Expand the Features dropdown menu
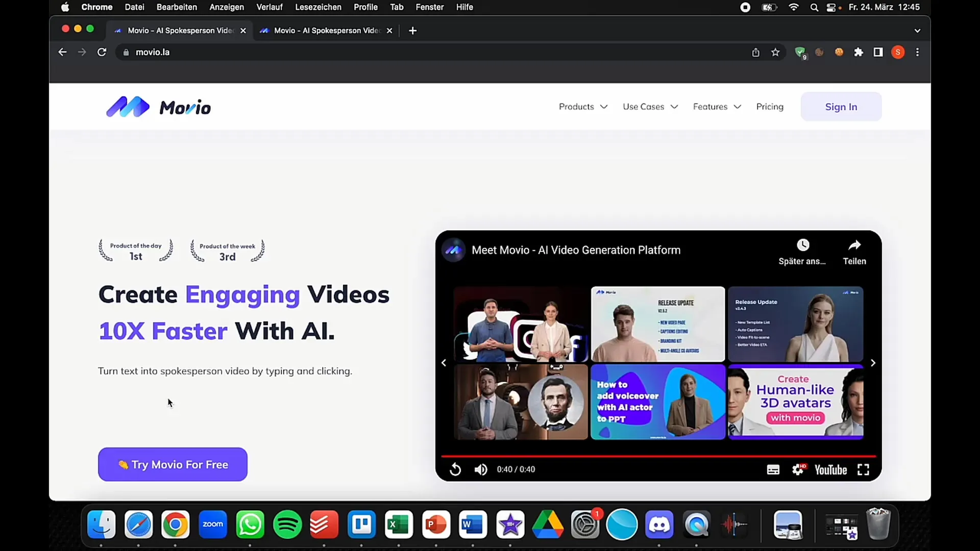This screenshot has height=551, width=980. pos(716,106)
